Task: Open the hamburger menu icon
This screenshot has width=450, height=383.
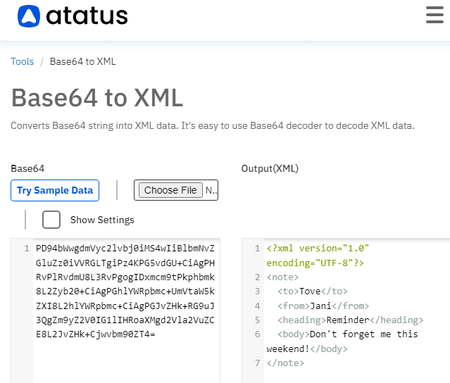Action: [435, 15]
